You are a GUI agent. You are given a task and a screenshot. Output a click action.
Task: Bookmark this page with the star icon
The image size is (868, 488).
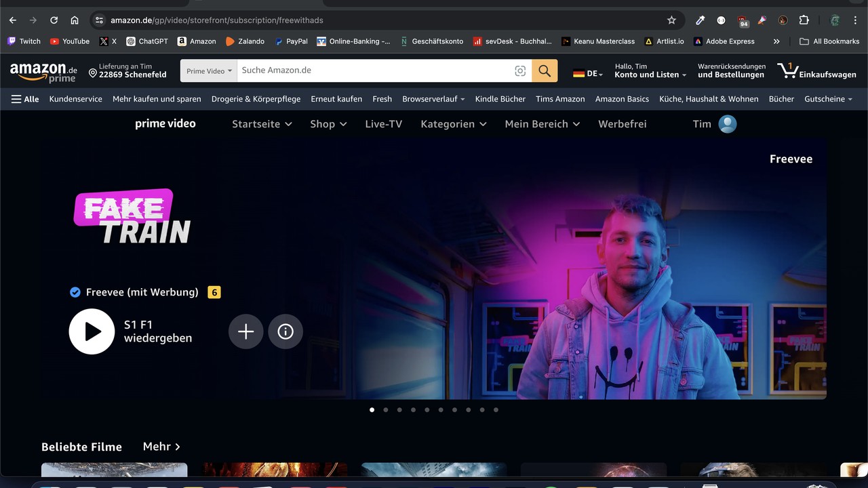671,20
